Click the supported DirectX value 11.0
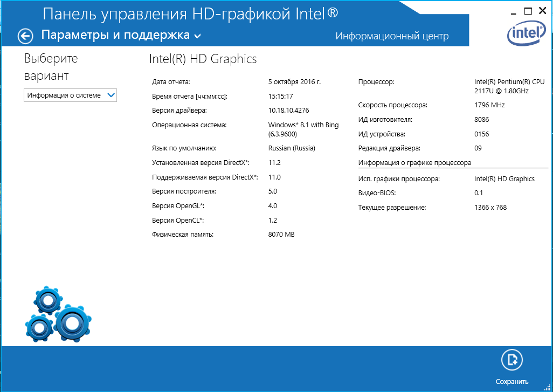 274,177
